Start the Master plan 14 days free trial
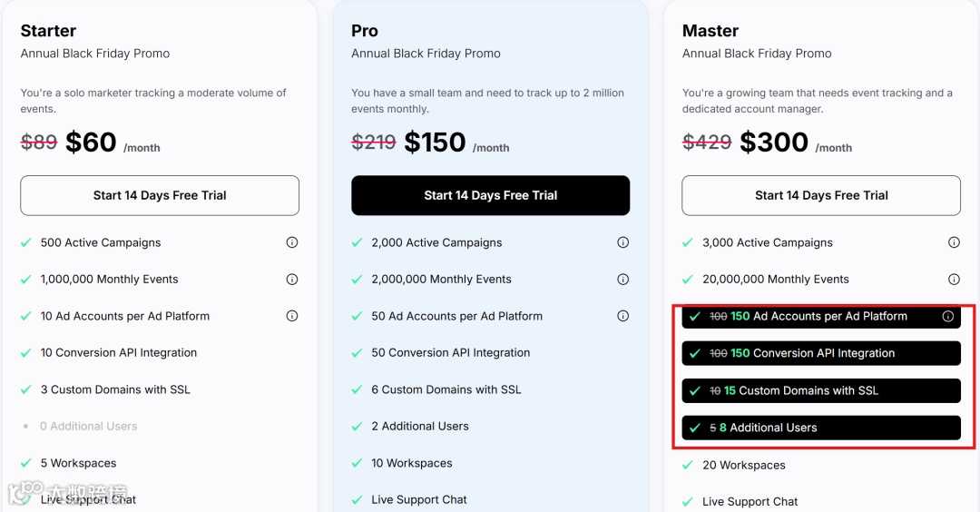This screenshot has width=980, height=512. [821, 195]
